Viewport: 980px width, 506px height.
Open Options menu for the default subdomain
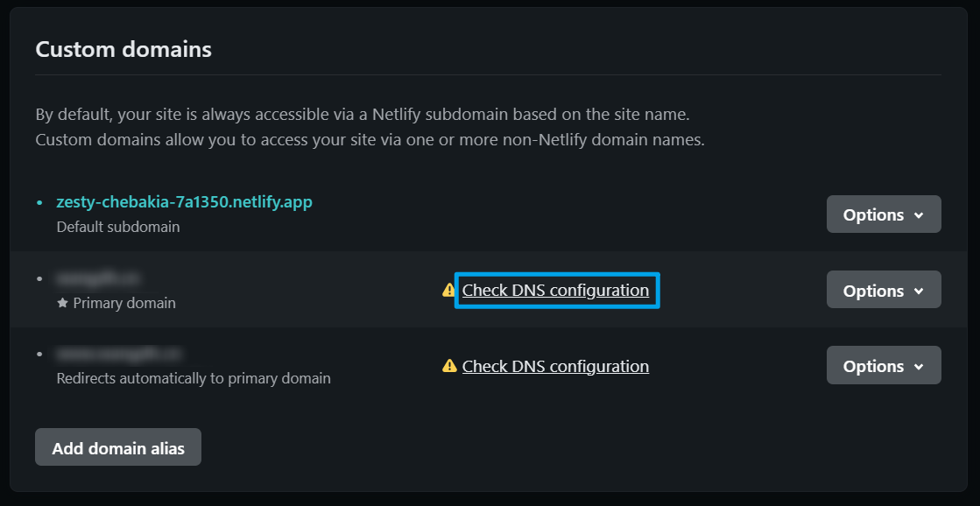(x=884, y=214)
